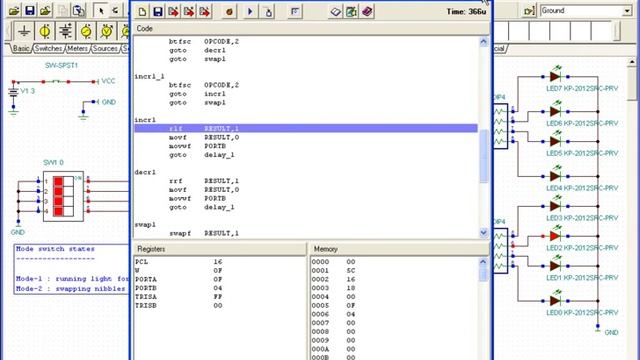Open the Ground combo box dropdown arrow
640x360 pixels.
pos(627,11)
